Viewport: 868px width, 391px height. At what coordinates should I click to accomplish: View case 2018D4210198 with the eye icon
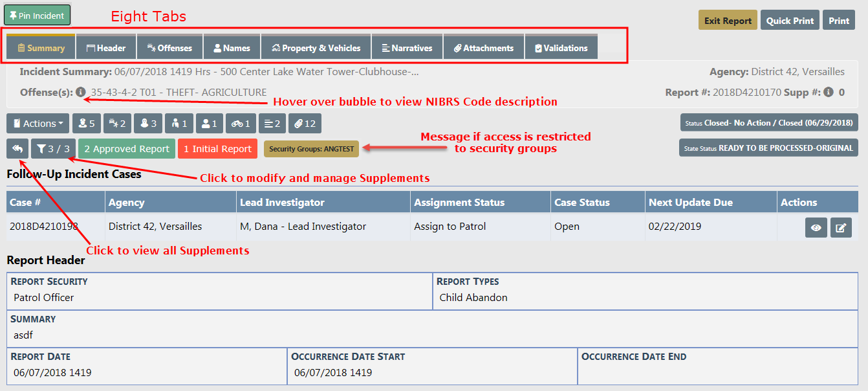[x=816, y=228]
